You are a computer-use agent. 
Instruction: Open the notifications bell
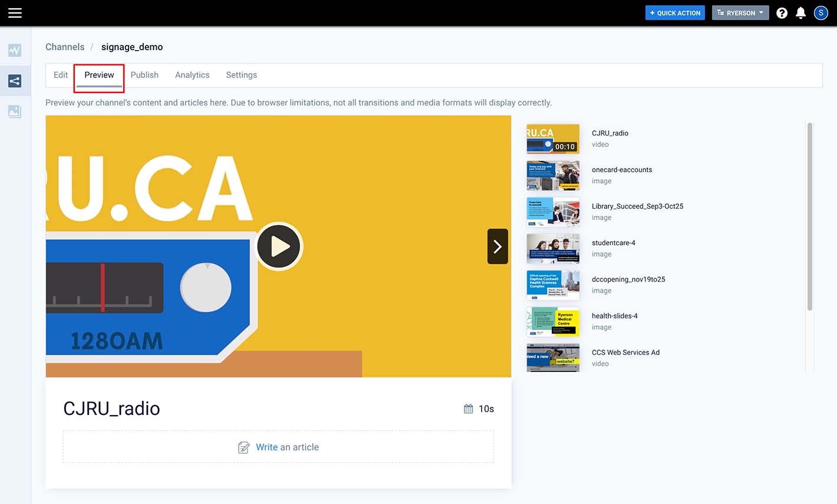coord(800,13)
